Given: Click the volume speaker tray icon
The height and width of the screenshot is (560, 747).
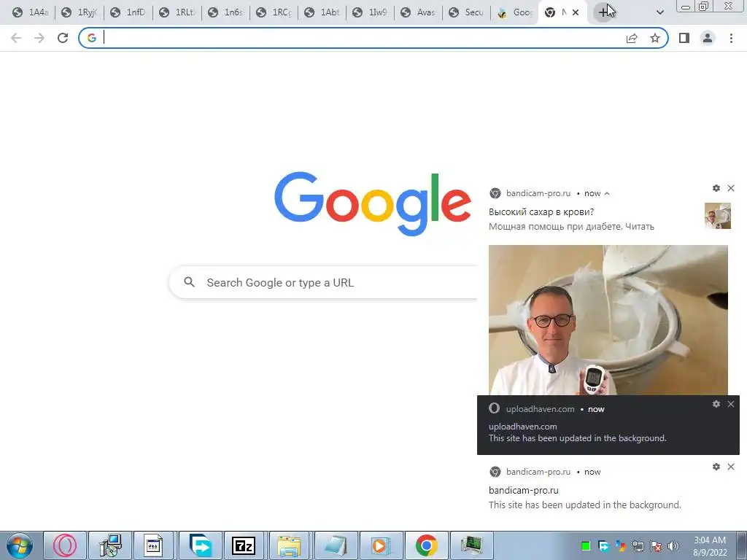Looking at the screenshot, I should coord(673,545).
